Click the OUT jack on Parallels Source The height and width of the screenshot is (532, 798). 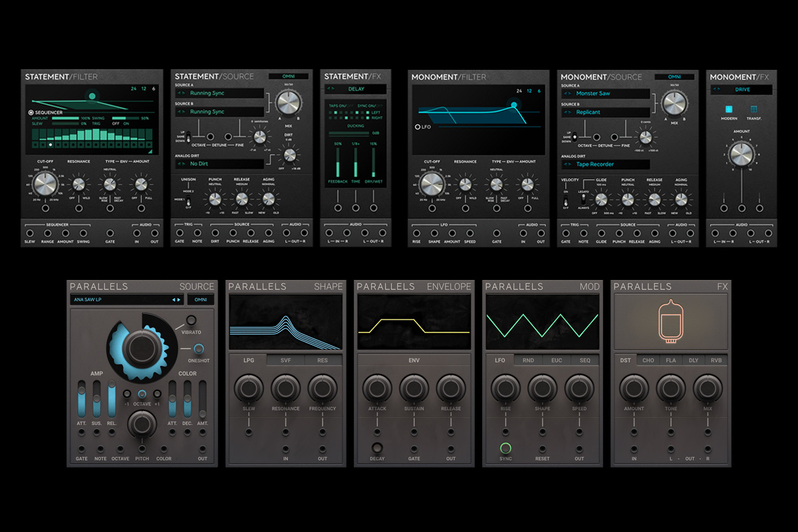[x=202, y=450]
